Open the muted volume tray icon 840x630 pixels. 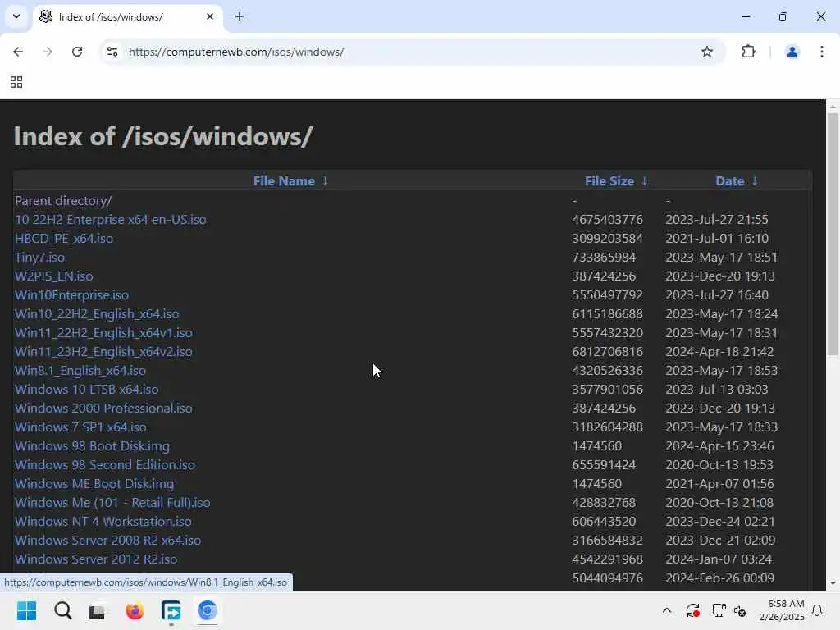coord(741,610)
